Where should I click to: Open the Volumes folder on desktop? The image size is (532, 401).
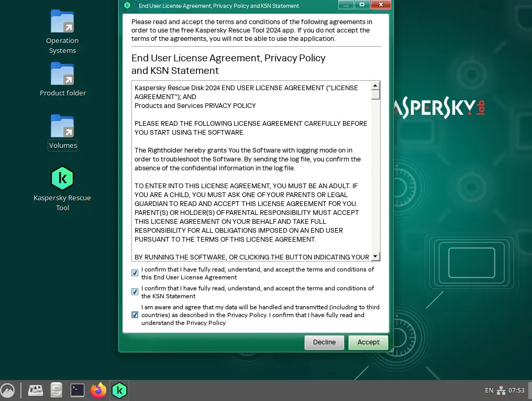click(62, 126)
